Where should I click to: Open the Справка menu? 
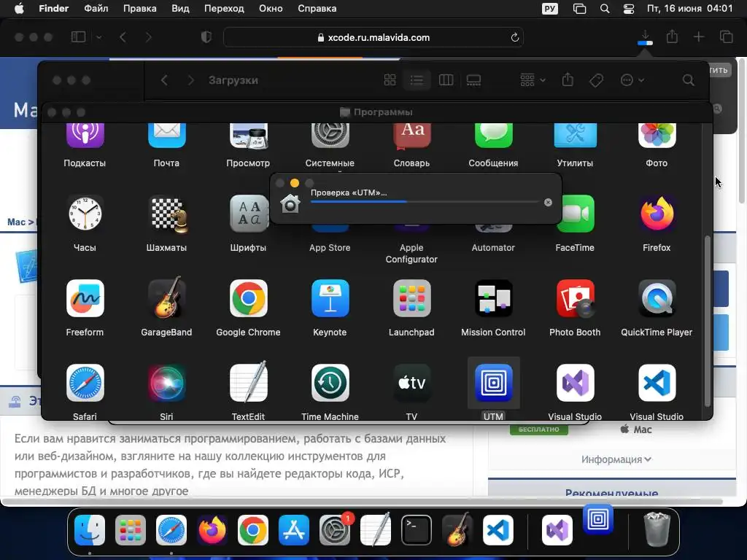point(317,9)
